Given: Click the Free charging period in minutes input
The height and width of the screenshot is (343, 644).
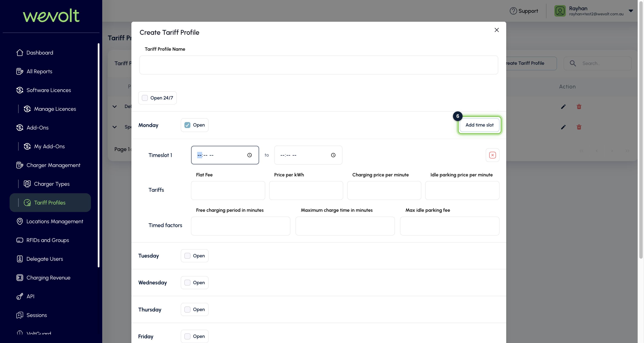Looking at the screenshot, I should 240,226.
